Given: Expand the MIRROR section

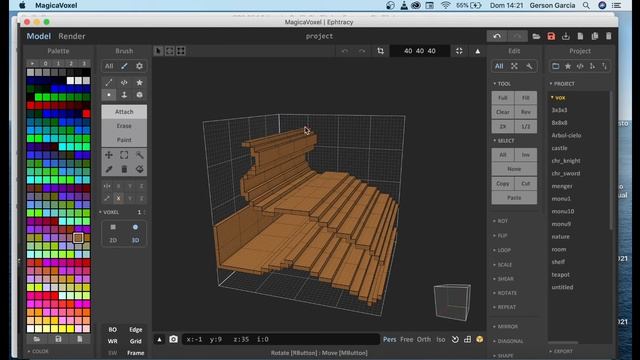Looking at the screenshot, I should (505, 327).
